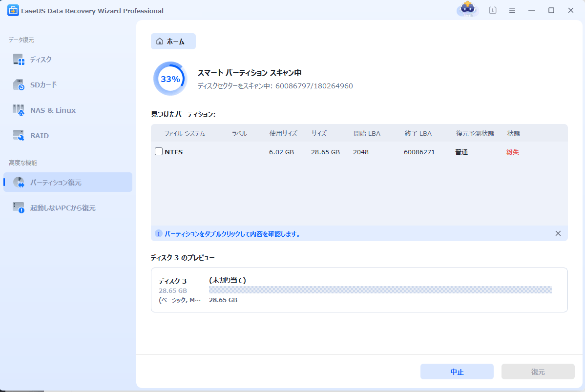
Task: Open the hamburger menu in title bar
Action: pyautogui.click(x=512, y=10)
